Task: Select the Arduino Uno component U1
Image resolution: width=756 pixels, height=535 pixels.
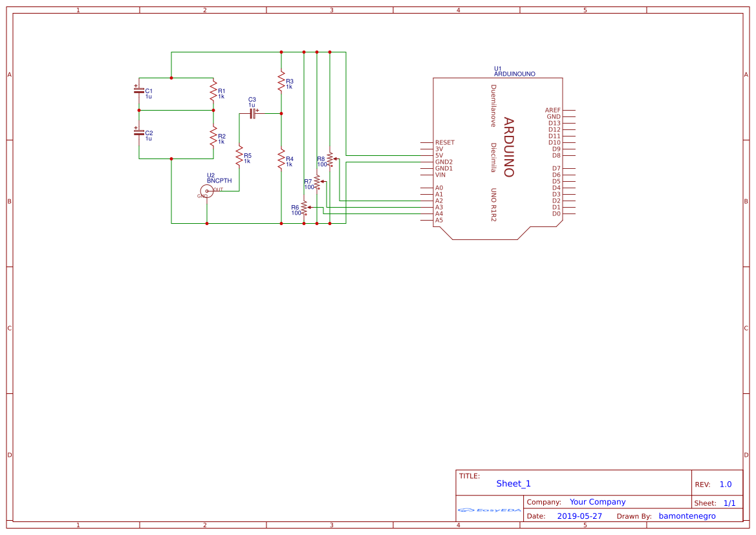Action: click(499, 155)
